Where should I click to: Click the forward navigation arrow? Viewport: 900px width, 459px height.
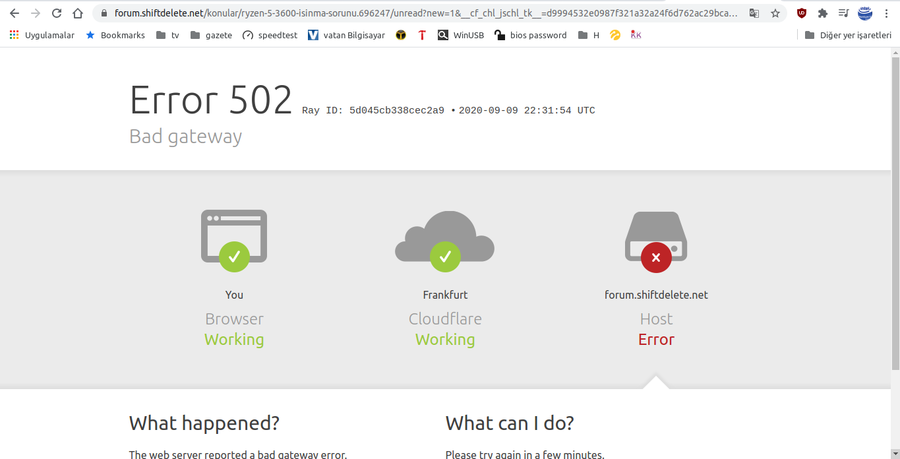click(36, 13)
